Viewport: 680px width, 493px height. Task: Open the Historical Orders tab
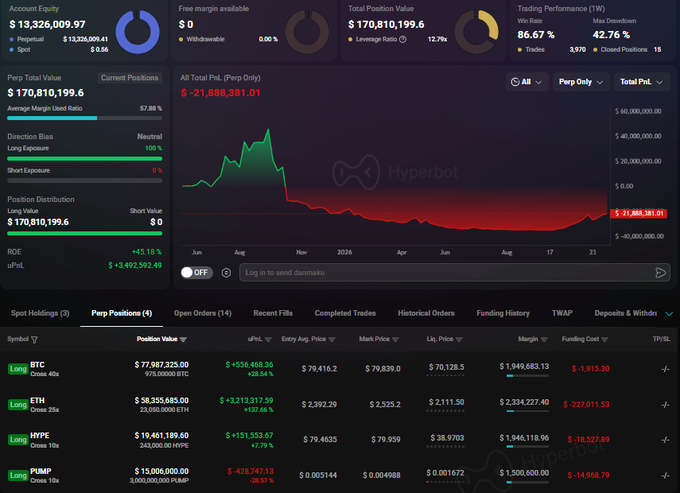[426, 313]
